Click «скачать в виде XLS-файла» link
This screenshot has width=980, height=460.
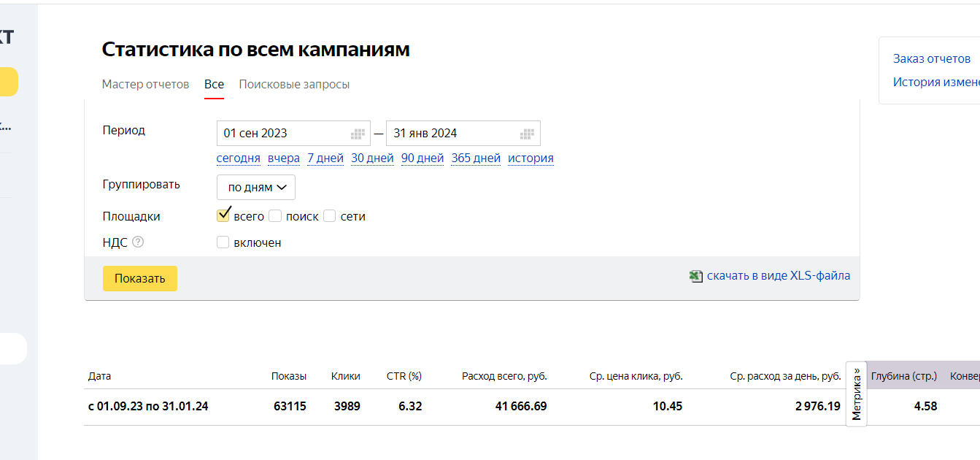tap(778, 276)
